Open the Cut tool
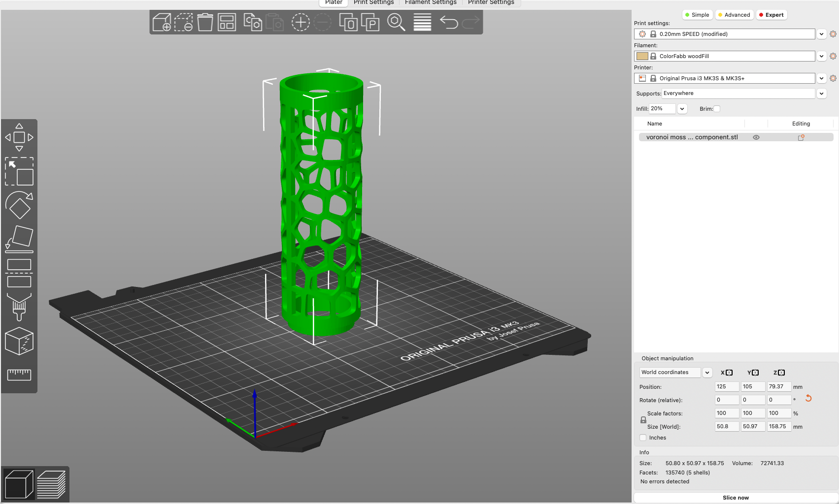This screenshot has width=839, height=504. coord(19,272)
